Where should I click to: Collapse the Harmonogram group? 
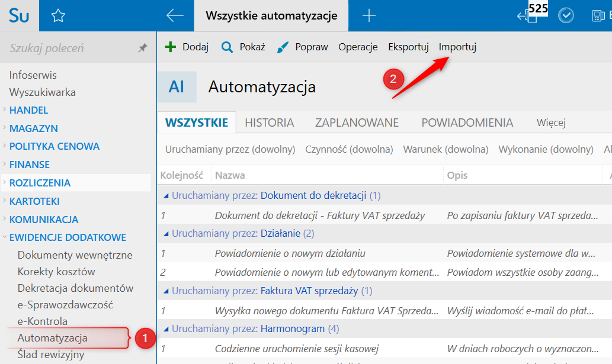166,328
